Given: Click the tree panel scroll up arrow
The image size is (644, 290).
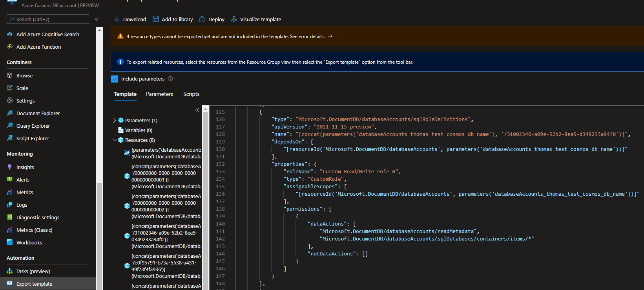Looking at the screenshot, I should click(x=205, y=108).
